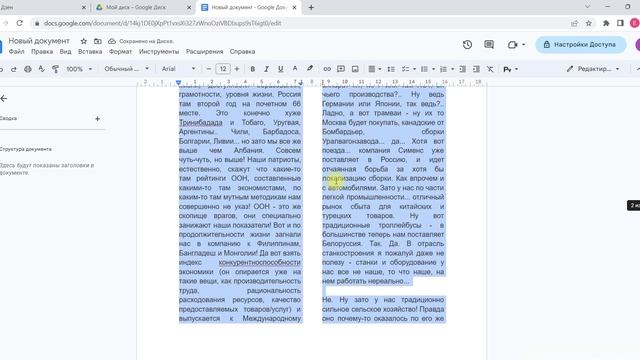
Task: Share this page from address bar icon
Action: [x=574, y=23]
